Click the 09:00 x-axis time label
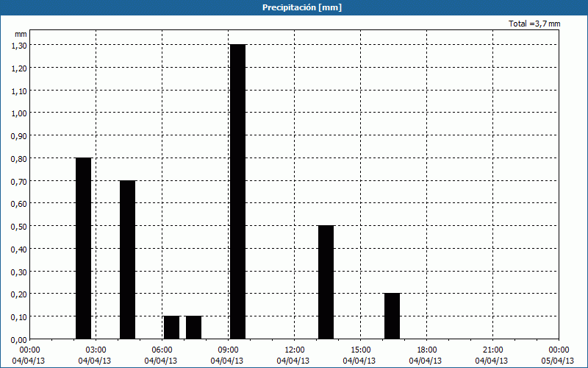The width and height of the screenshot is (588, 368). click(x=229, y=350)
